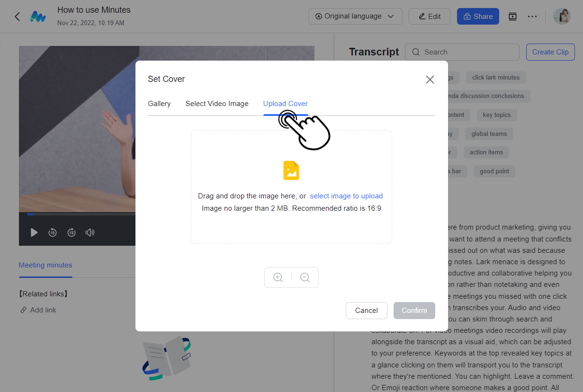The width and height of the screenshot is (583, 392).
Task: Click the volume speaker icon
Action: coord(90,232)
